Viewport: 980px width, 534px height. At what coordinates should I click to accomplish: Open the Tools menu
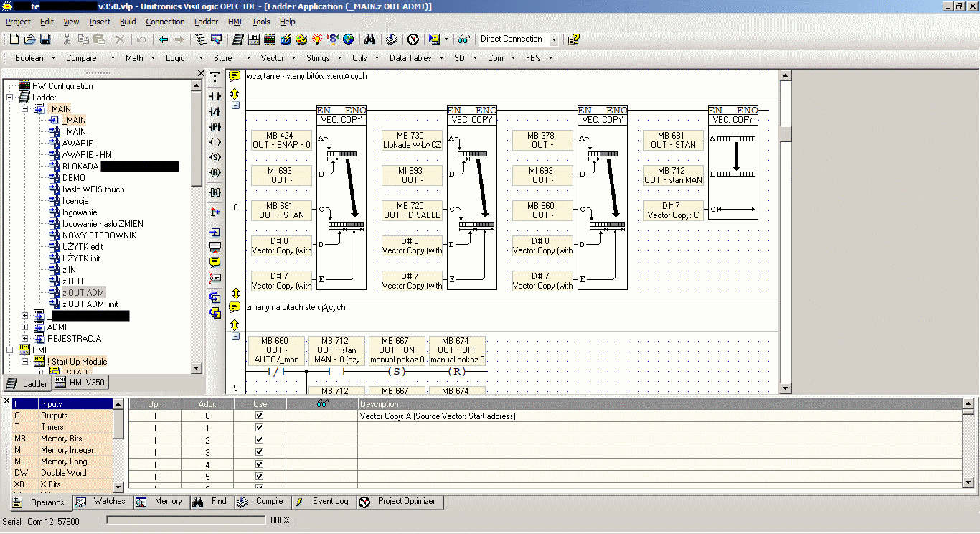(261, 22)
